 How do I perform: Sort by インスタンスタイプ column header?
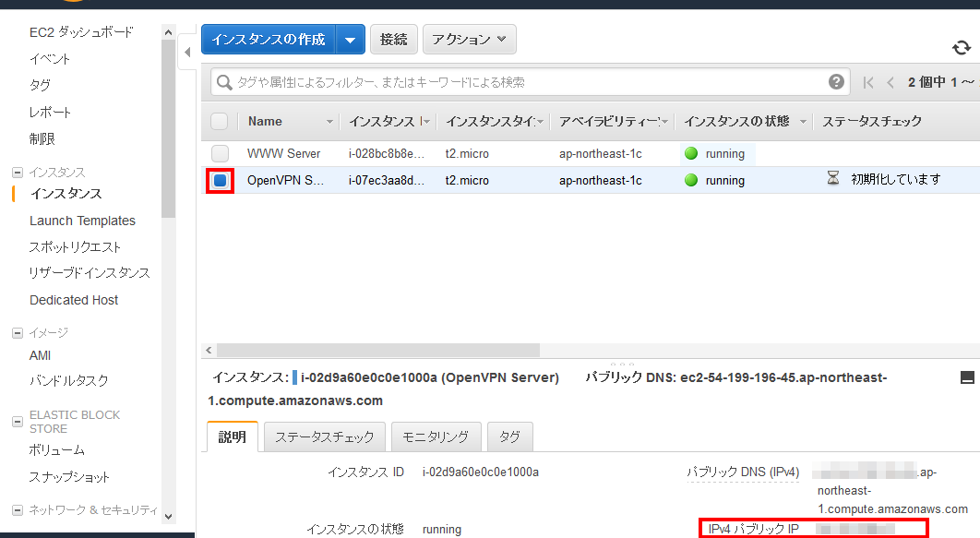click(494, 121)
